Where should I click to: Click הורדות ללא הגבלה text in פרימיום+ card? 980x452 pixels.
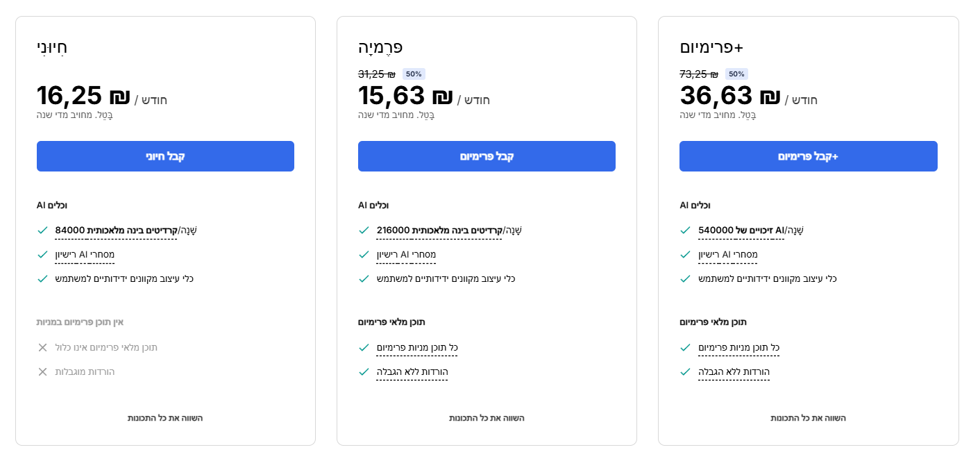[734, 372]
